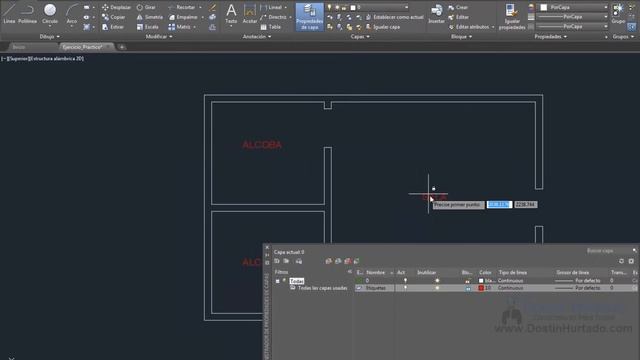Click the Insertar block button
The image size is (640, 360).
click(436, 14)
